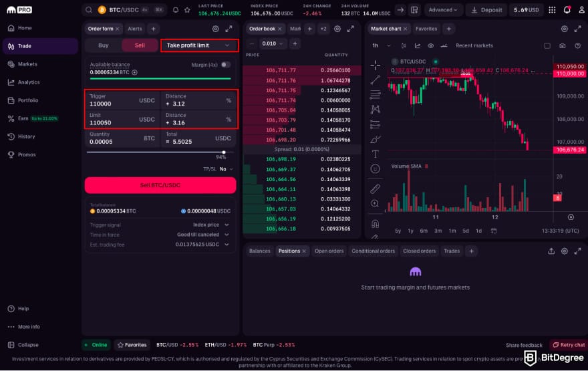This screenshot has width=588, height=371.
Task: Open the Trigger signal Index price dropdown
Action: point(210,225)
